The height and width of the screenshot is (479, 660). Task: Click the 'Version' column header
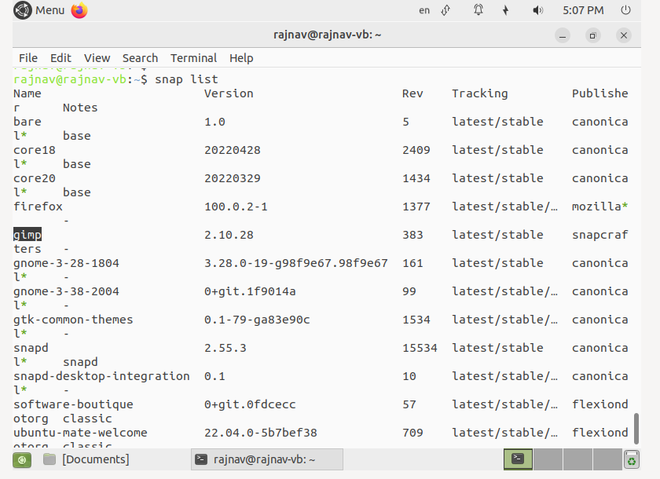tap(229, 93)
